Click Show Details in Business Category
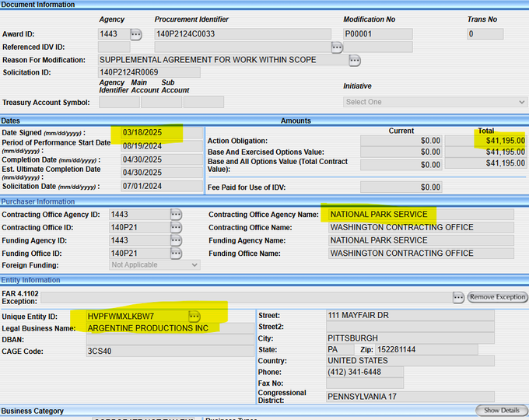Viewport: 529px width, 420px height. click(x=502, y=410)
